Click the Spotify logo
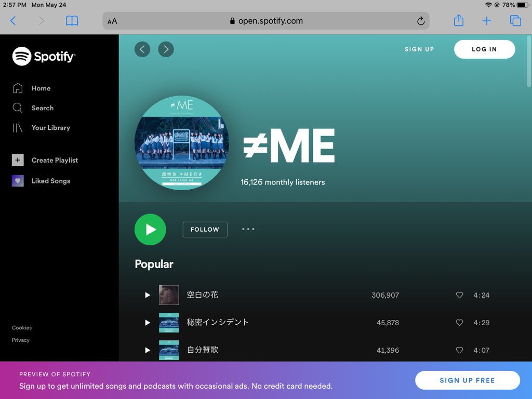Viewport: 532px width, 399px height. point(44,56)
